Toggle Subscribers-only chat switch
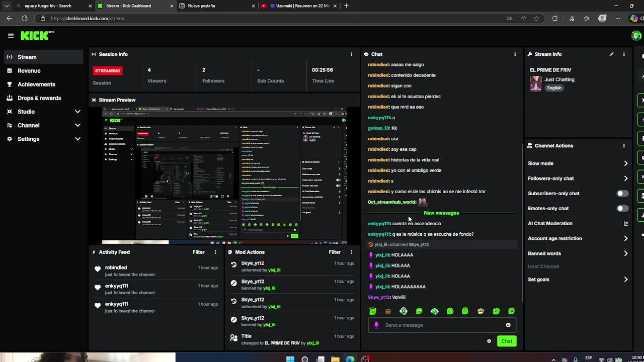 tap(622, 194)
